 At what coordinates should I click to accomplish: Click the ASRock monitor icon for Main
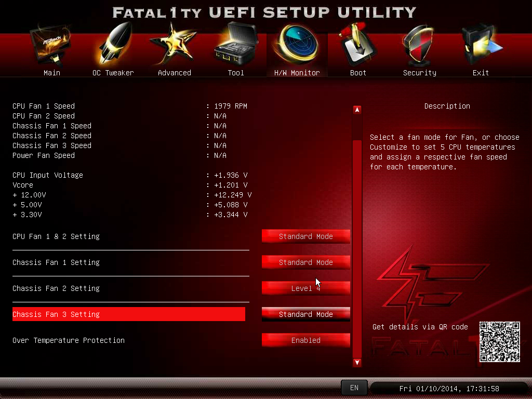(x=51, y=45)
